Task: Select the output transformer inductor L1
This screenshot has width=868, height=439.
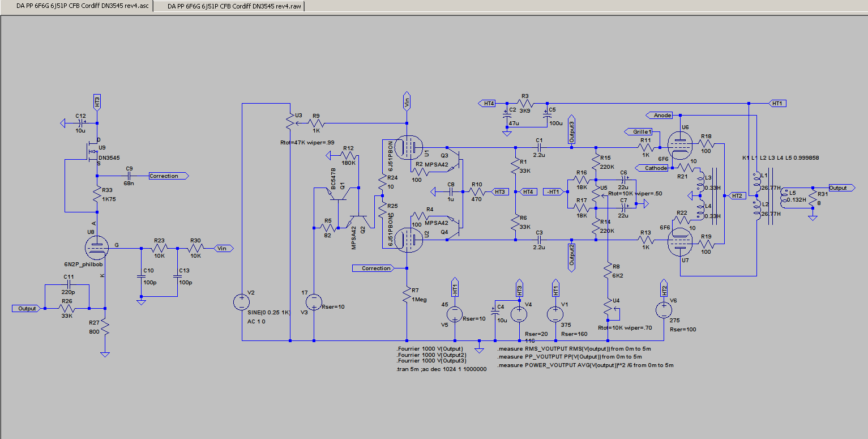Action: 757,180
